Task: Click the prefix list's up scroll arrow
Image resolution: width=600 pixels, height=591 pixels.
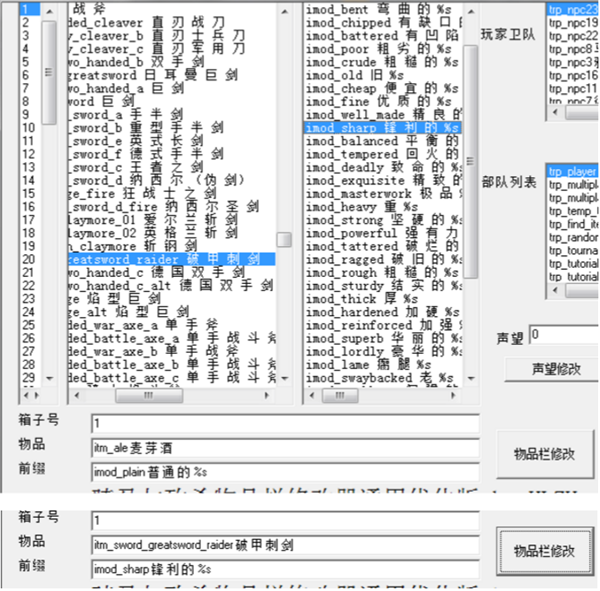Action: click(x=471, y=12)
